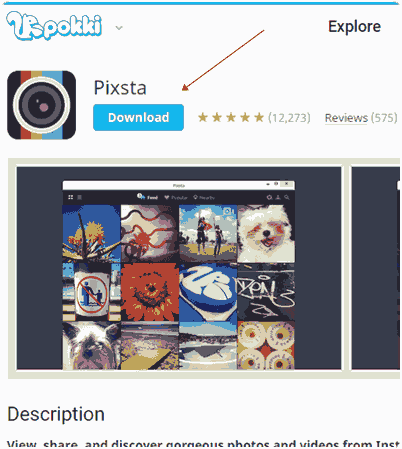
Task: Select list view icon in Pixsta screenshot
Action: pyautogui.click(x=79, y=197)
